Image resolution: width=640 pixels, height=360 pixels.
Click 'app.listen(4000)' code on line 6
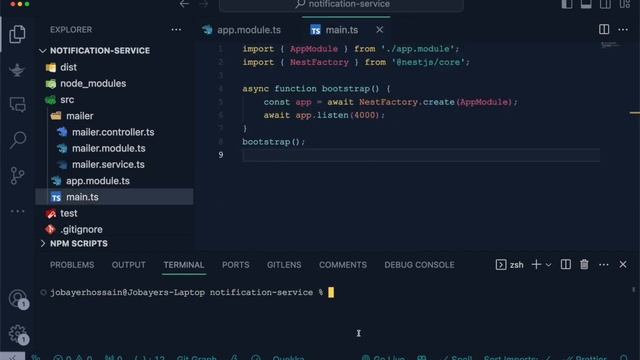pyautogui.click(x=337, y=116)
